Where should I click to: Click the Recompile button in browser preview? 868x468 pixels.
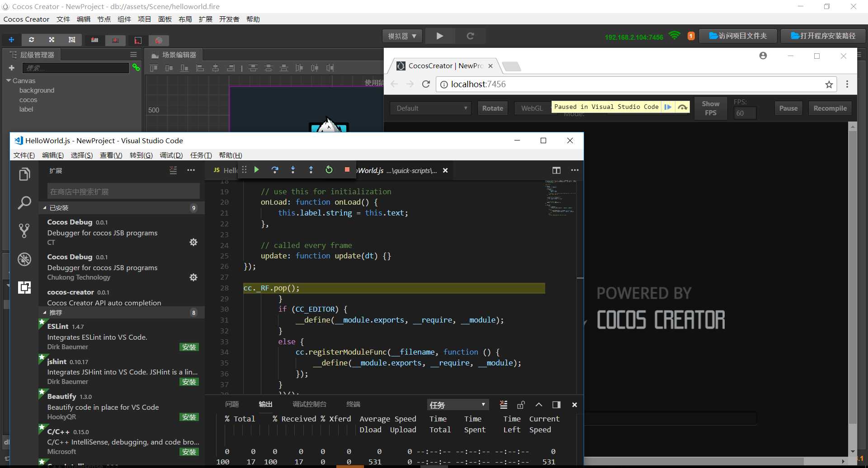coord(830,108)
